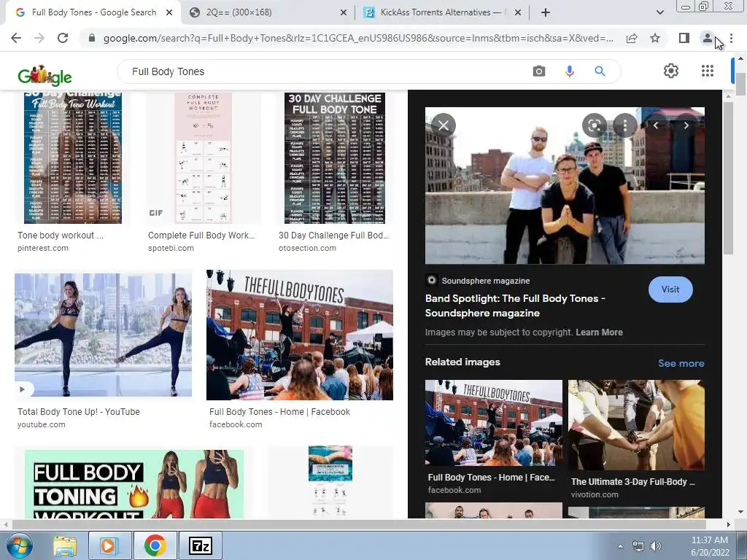747x560 pixels.
Task: Start voice search with the microphone
Action: (x=569, y=71)
